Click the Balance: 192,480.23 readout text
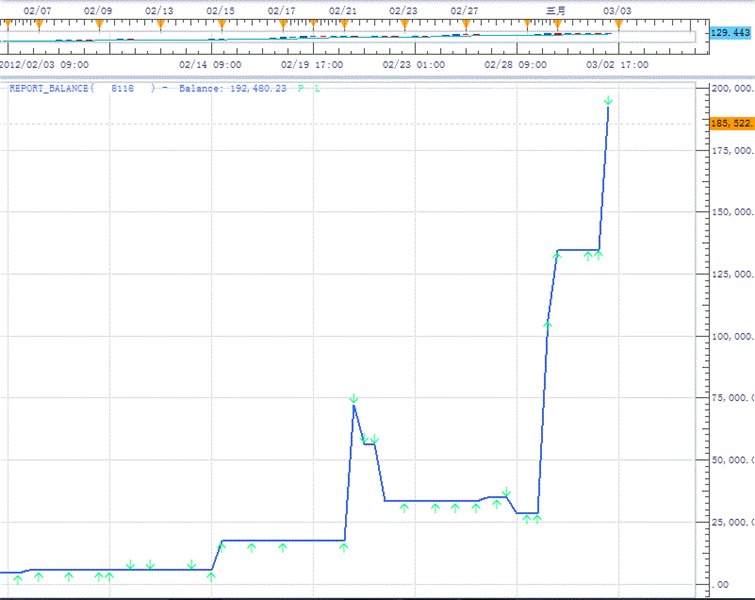This screenshot has width=755, height=600. [x=233, y=89]
